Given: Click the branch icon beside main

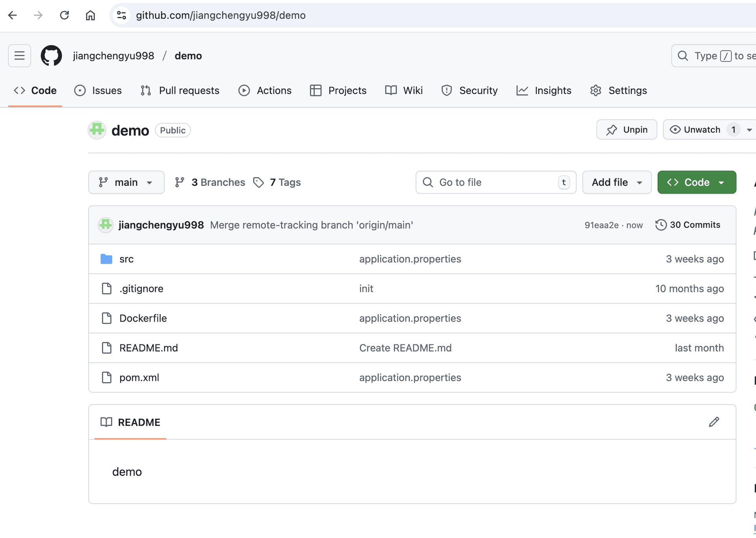Looking at the screenshot, I should 103,182.
